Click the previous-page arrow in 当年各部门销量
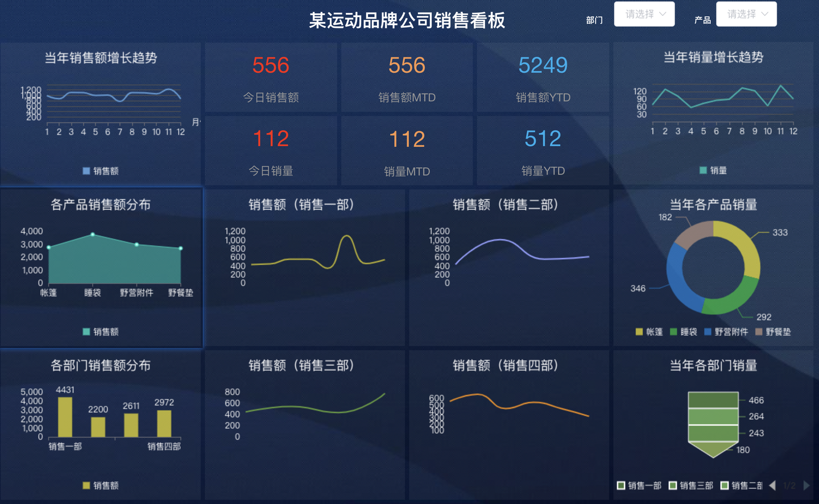This screenshot has height=504, width=819. (772, 485)
